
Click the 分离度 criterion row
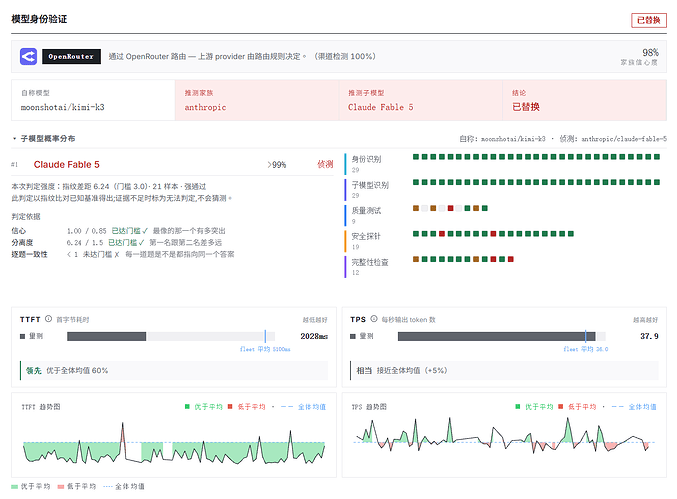point(117,243)
